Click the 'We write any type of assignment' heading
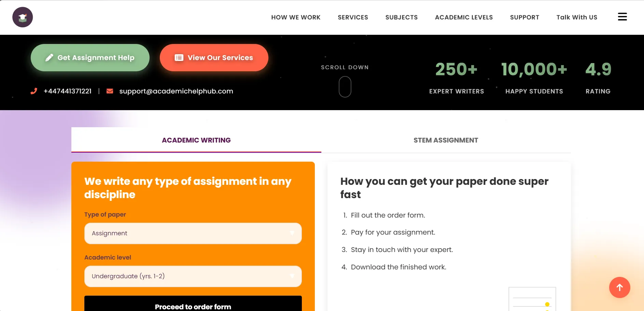Viewport: 644px width, 311px height. point(188,188)
